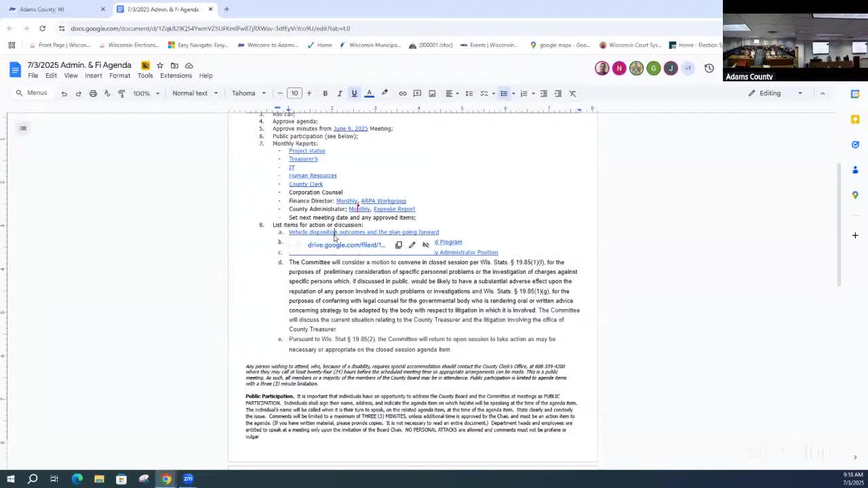The height and width of the screenshot is (488, 868).
Task: Open the highlight color tool
Action: click(384, 94)
